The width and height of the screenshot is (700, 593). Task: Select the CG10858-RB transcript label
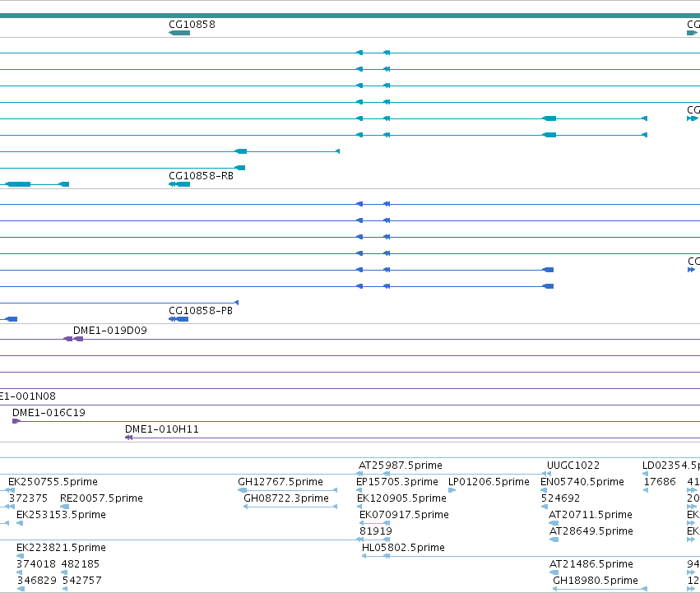(x=201, y=176)
